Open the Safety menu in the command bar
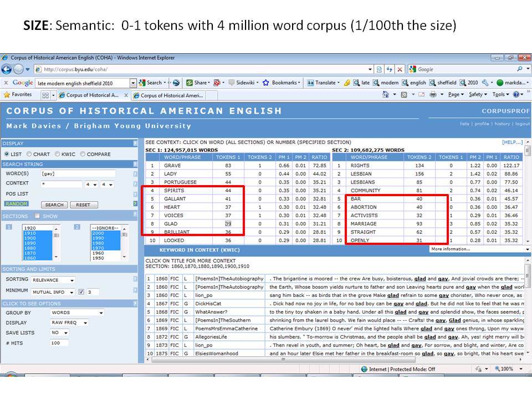The width and height of the screenshot is (532, 399). pos(478,95)
